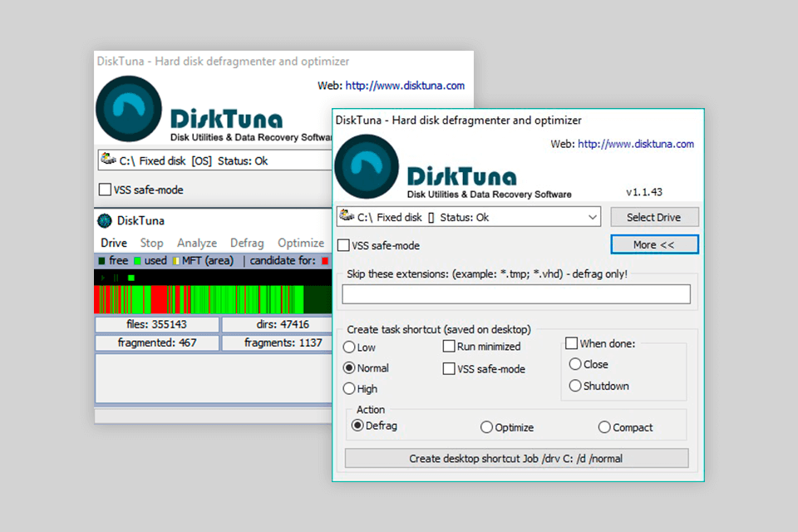Click the pause icon in black strip
798x532 pixels.
tap(116, 278)
